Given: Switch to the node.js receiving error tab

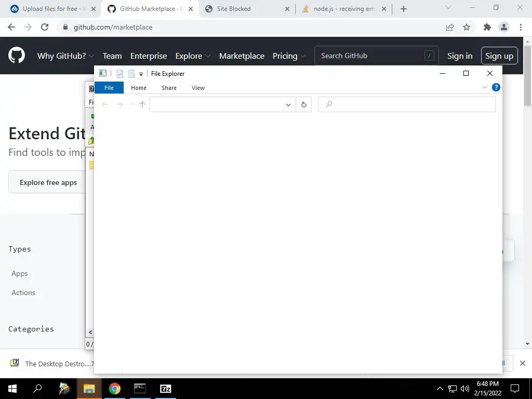Looking at the screenshot, I should (x=344, y=9).
